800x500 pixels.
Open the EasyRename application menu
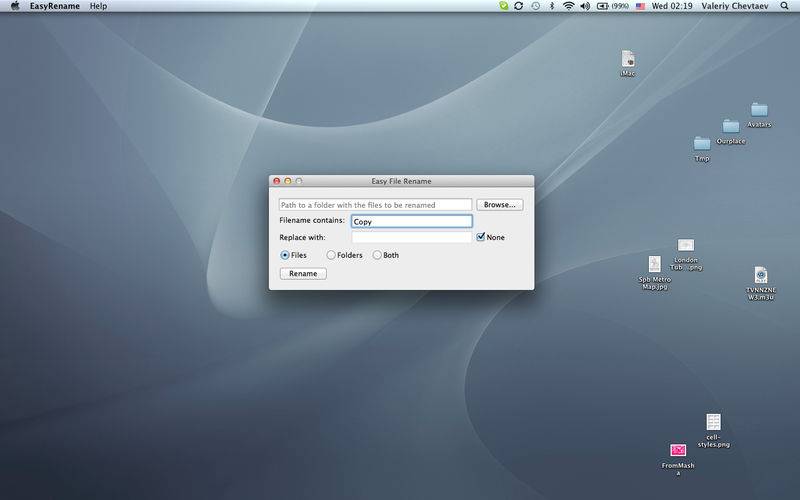click(x=55, y=6)
